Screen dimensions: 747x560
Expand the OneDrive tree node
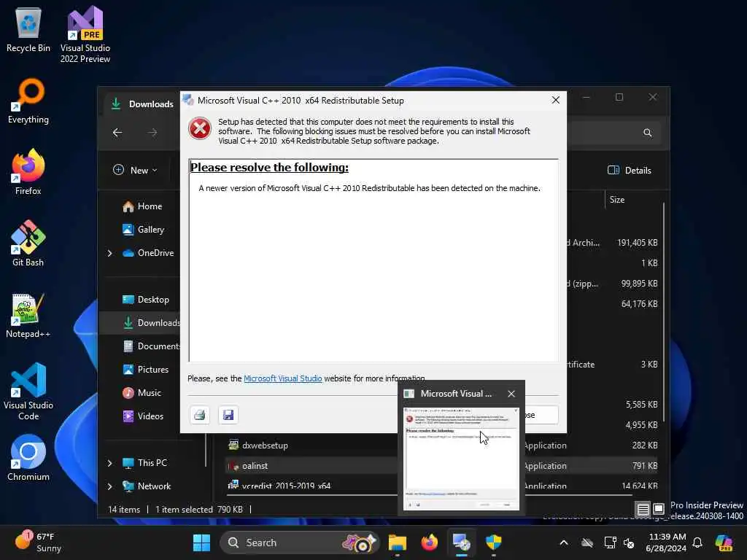[109, 253]
